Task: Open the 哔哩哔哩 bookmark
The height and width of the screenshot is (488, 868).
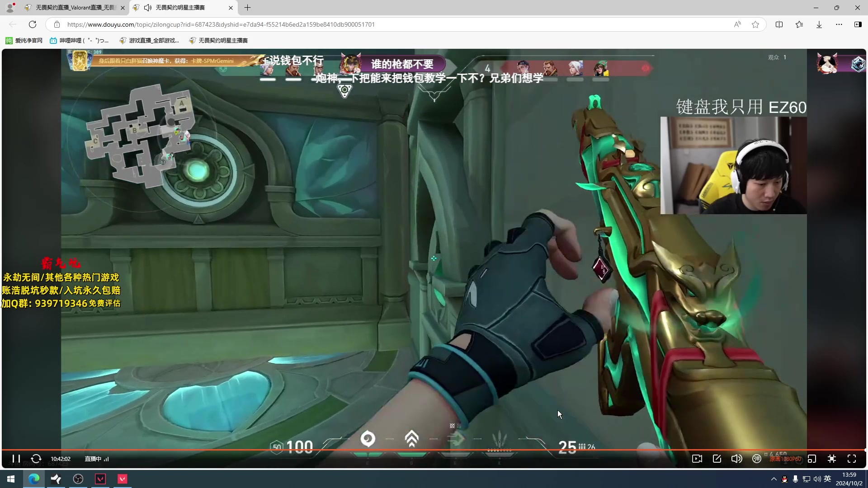Action: point(79,41)
